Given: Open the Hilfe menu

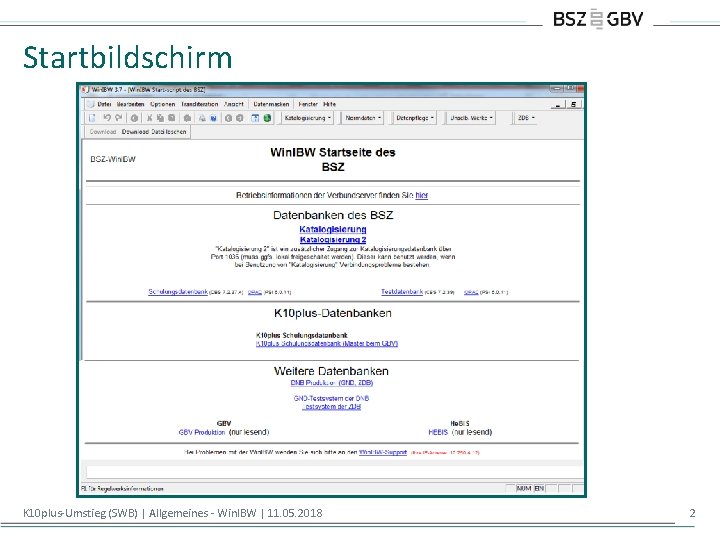Looking at the screenshot, I should pyautogui.click(x=330, y=104).
